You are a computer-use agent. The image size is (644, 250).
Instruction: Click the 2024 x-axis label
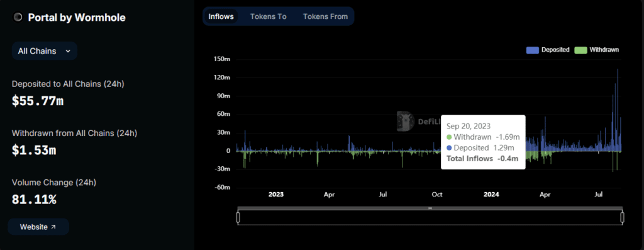coord(491,195)
